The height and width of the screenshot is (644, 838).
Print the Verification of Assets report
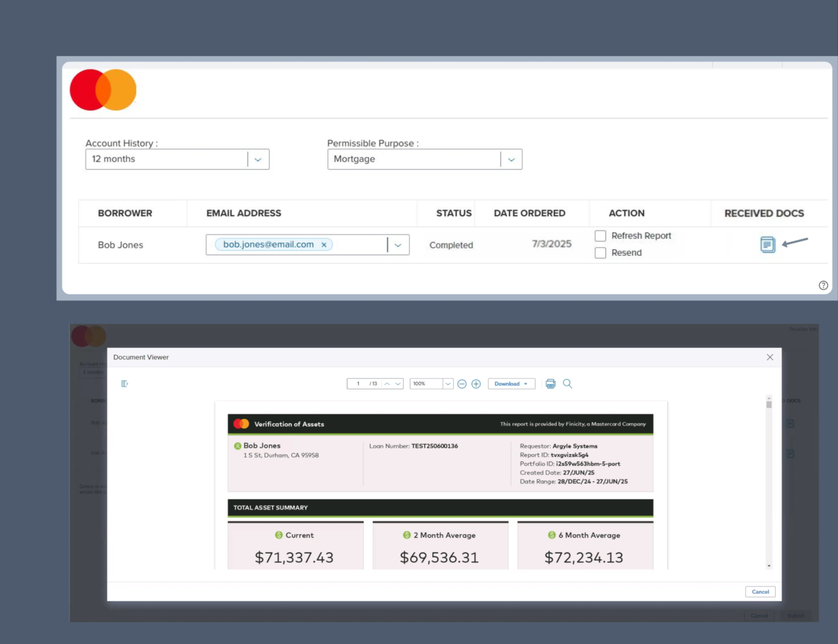tap(550, 383)
